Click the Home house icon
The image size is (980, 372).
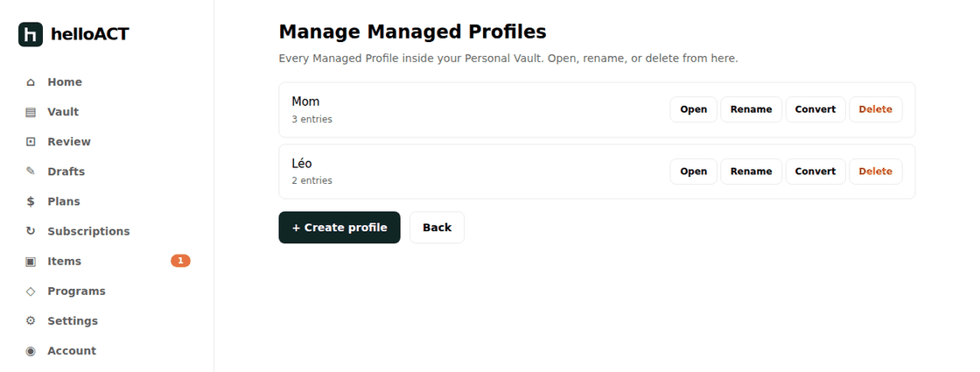(x=31, y=82)
